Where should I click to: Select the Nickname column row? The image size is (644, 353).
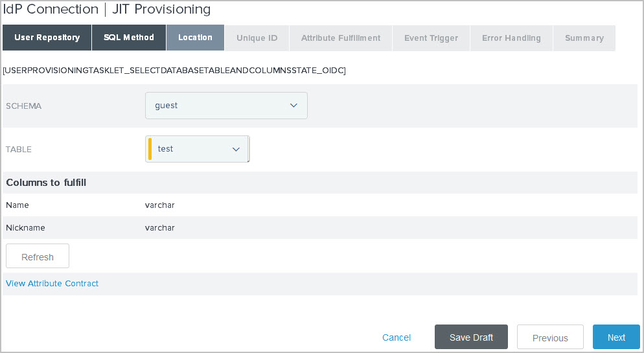[25, 228]
